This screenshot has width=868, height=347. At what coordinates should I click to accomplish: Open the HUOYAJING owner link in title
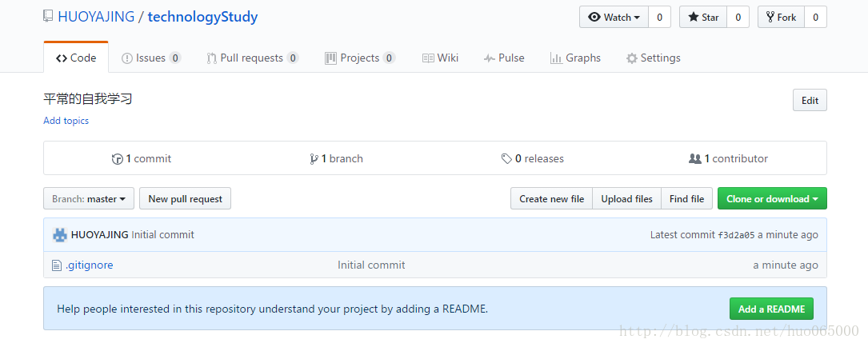[x=96, y=17]
